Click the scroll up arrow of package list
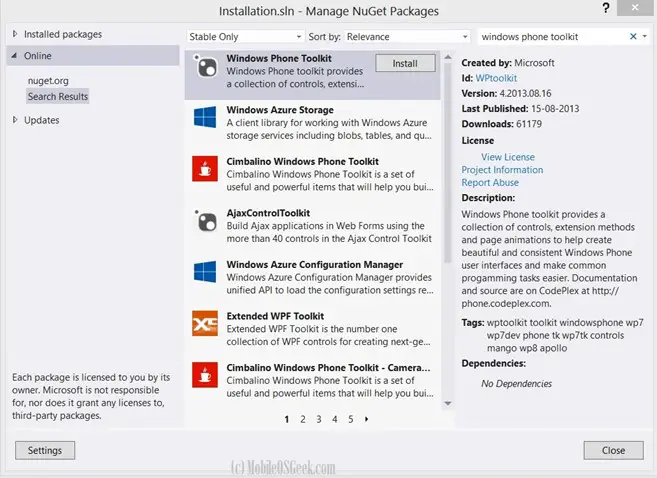This screenshot has height=478, width=657. [x=448, y=57]
